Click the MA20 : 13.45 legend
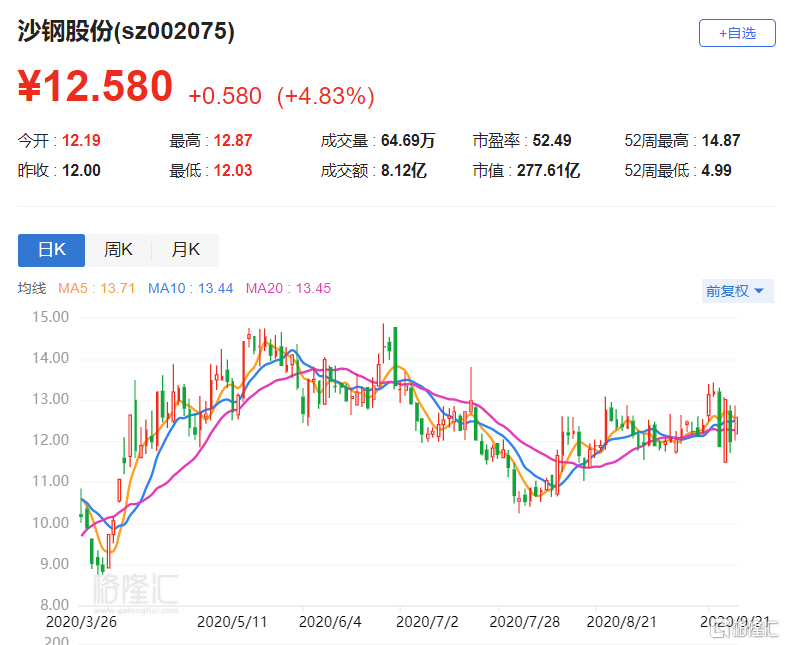The image size is (785, 645). point(288,288)
